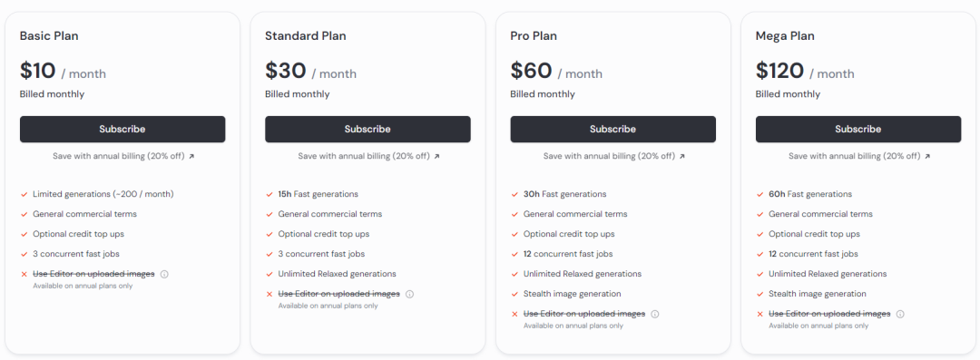Viewport: 980px width, 360px height.
Task: Click red X next to Basic Plan editor feature
Action: [x=24, y=275]
